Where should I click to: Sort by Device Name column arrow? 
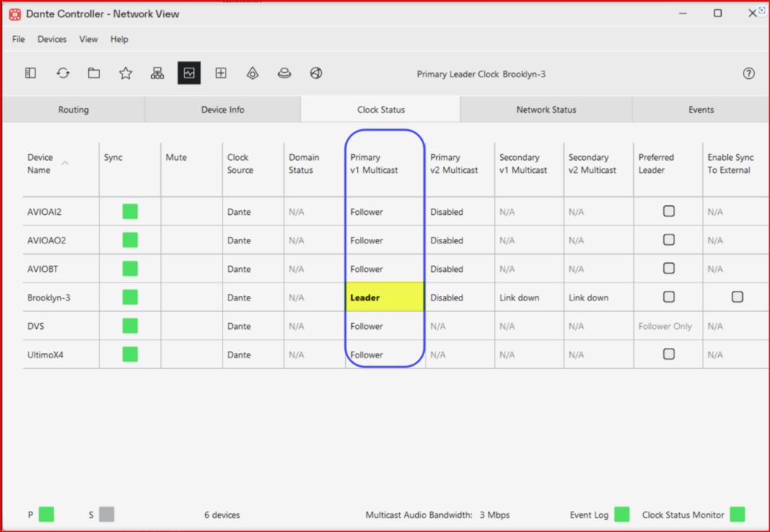tap(65, 162)
